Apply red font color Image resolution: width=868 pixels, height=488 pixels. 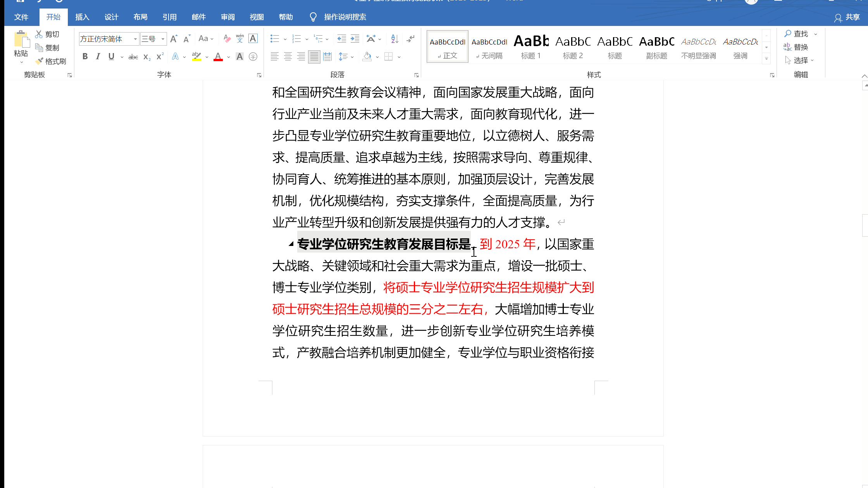[218, 57]
